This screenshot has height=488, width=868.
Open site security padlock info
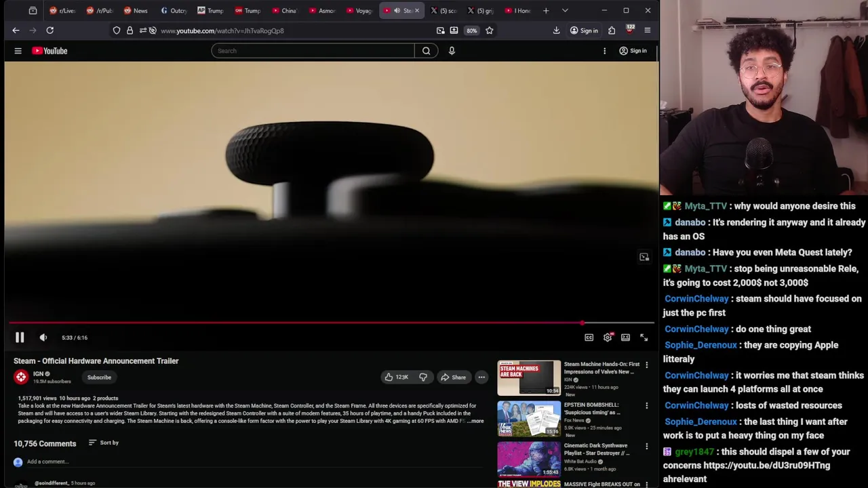click(x=130, y=30)
